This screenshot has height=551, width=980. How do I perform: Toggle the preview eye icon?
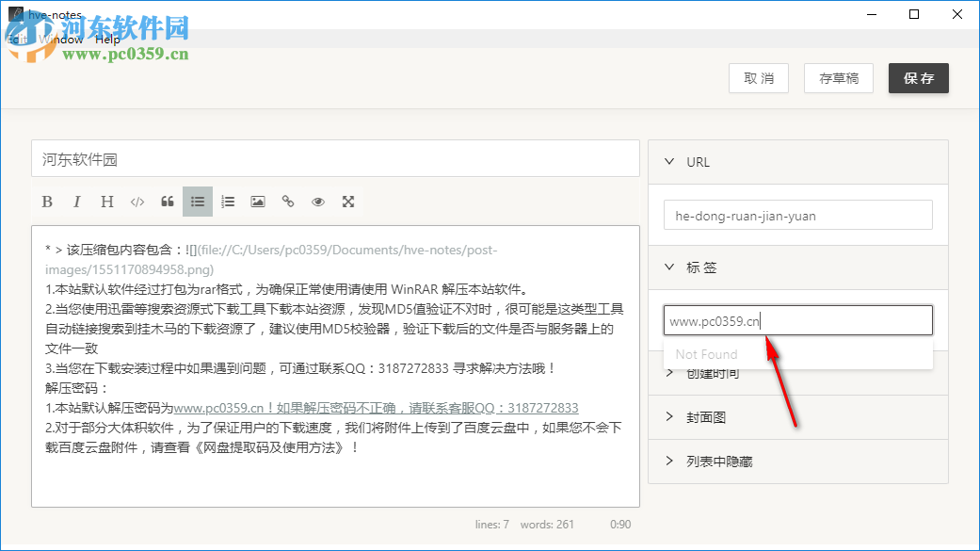pyautogui.click(x=318, y=202)
